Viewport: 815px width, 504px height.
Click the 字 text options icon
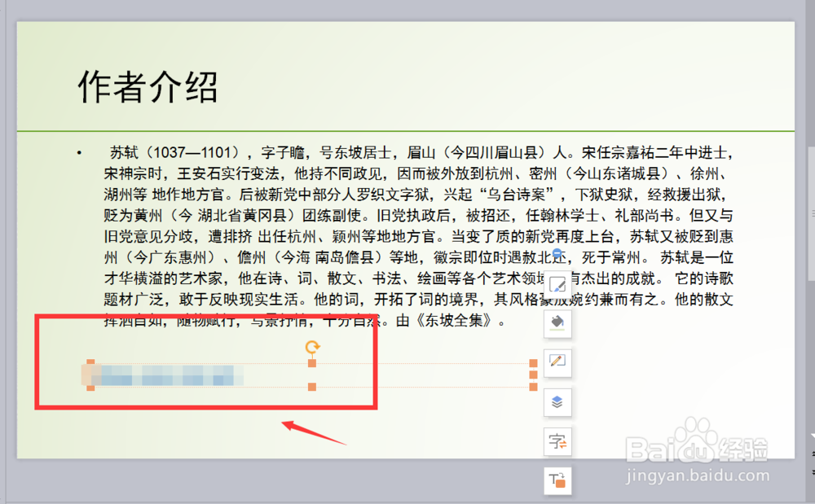click(x=557, y=441)
